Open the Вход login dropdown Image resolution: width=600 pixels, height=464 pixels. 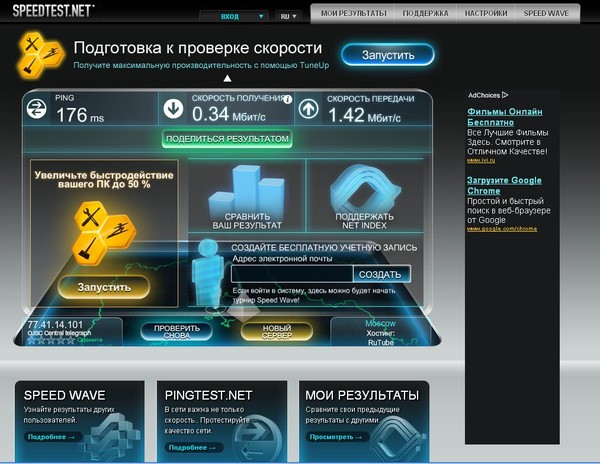coord(233,16)
